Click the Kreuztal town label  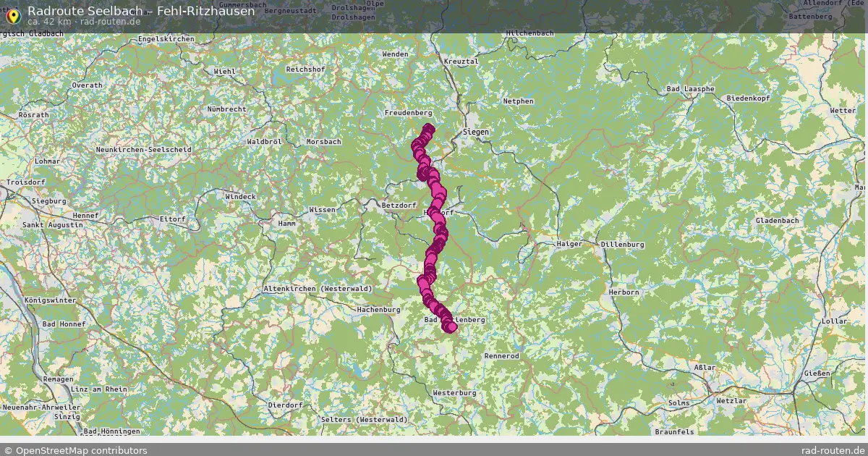461,62
